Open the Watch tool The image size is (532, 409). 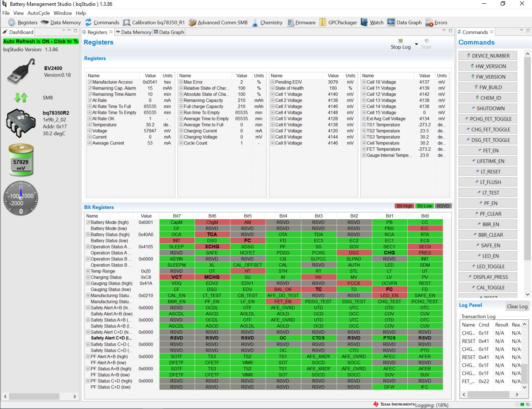tap(372, 22)
